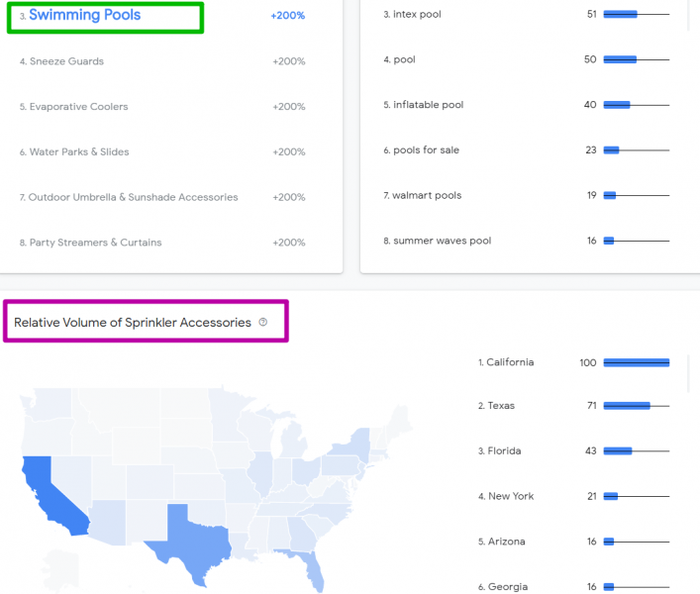700x594 pixels.
Task: Click the 'pool' query text
Action: [404, 59]
